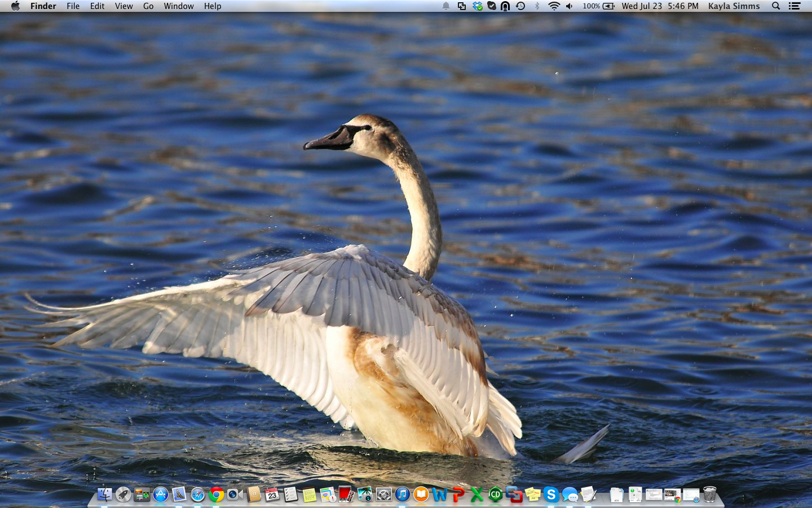Open the Bluetooth status menu

coord(537,6)
